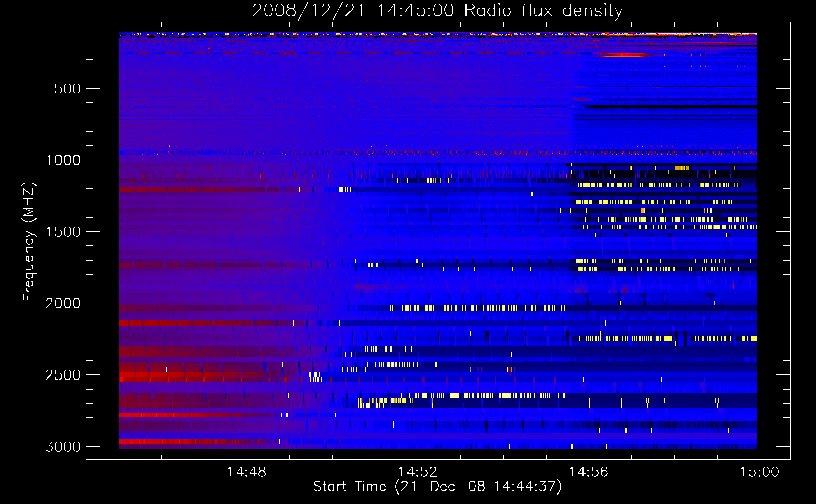
Task: Click the 'Frequency (MHZ)' axis label
Action: click(29, 241)
